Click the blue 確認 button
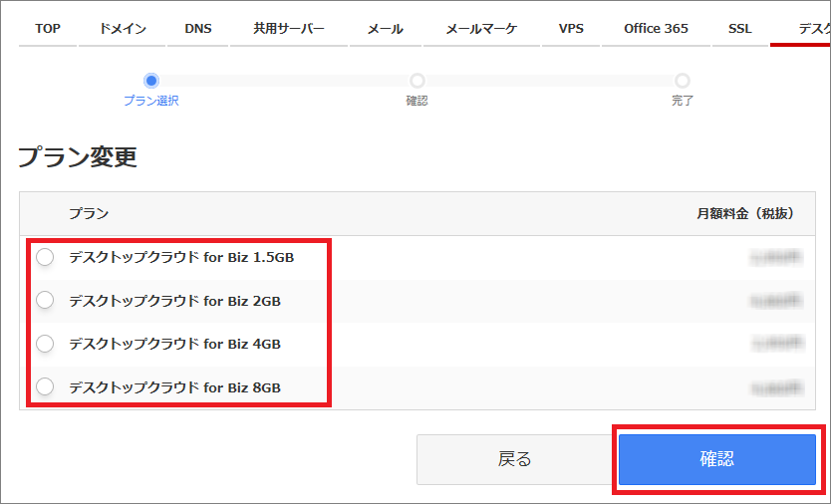This screenshot has width=831, height=504. (717, 459)
